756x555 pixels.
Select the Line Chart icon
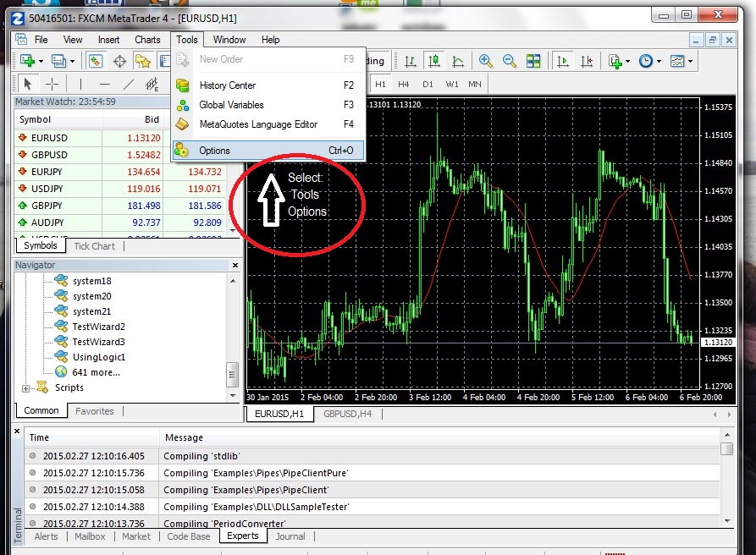(x=458, y=61)
